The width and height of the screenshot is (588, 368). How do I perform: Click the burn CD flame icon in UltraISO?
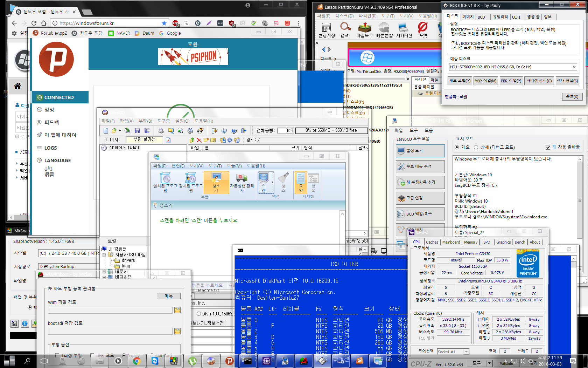(200, 131)
